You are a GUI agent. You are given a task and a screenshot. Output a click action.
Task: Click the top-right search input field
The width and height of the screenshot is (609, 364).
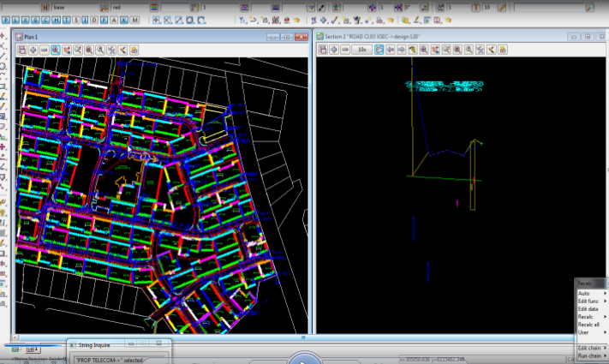coord(549,8)
